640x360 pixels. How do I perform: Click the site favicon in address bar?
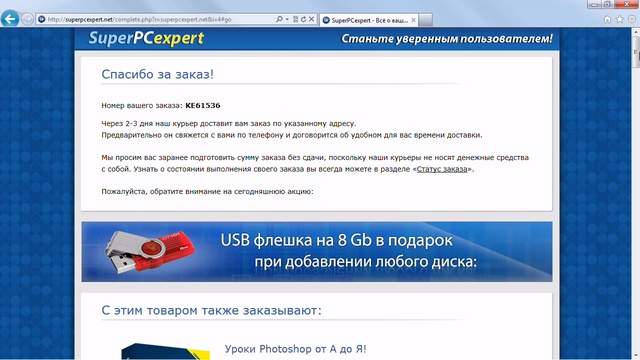pyautogui.click(x=42, y=19)
